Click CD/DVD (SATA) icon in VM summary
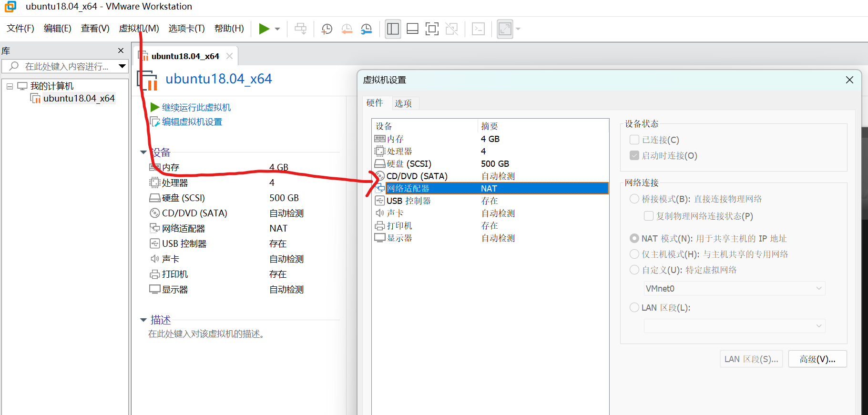 coord(154,213)
